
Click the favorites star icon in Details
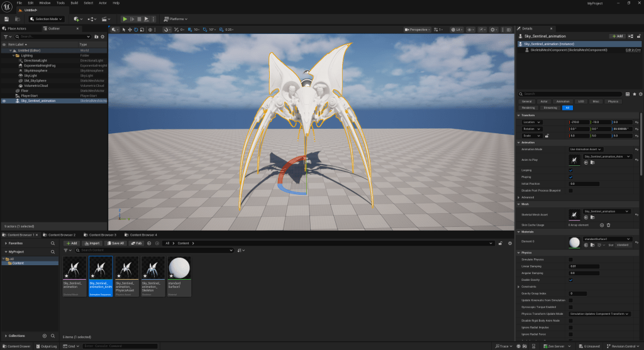634,94
